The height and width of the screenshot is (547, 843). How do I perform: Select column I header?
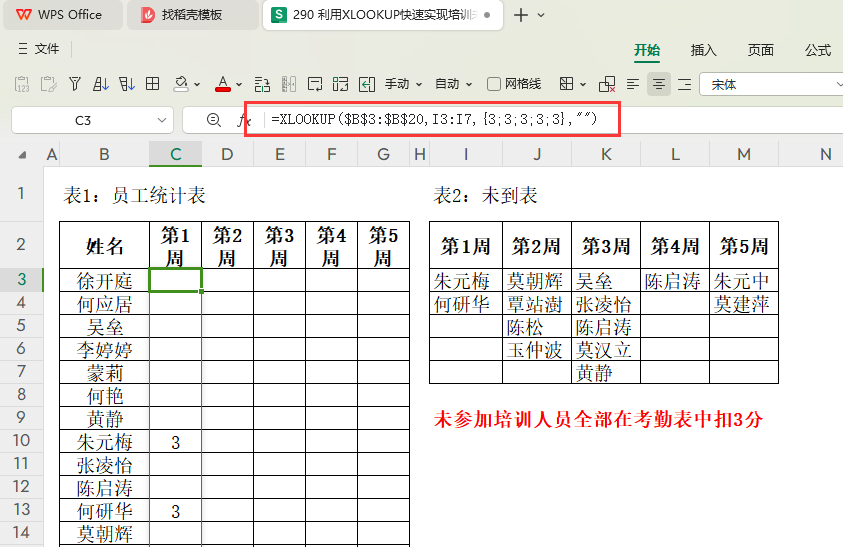[x=466, y=154]
